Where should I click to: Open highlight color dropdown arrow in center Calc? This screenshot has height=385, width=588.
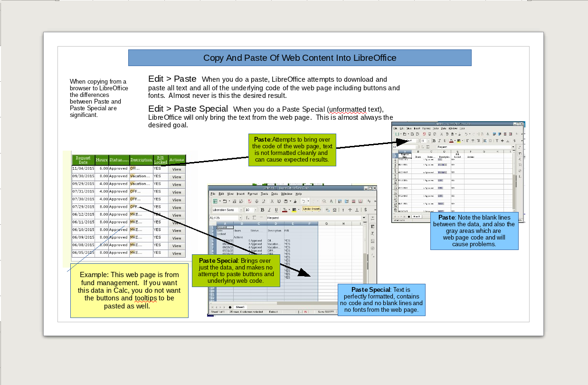(x=299, y=210)
